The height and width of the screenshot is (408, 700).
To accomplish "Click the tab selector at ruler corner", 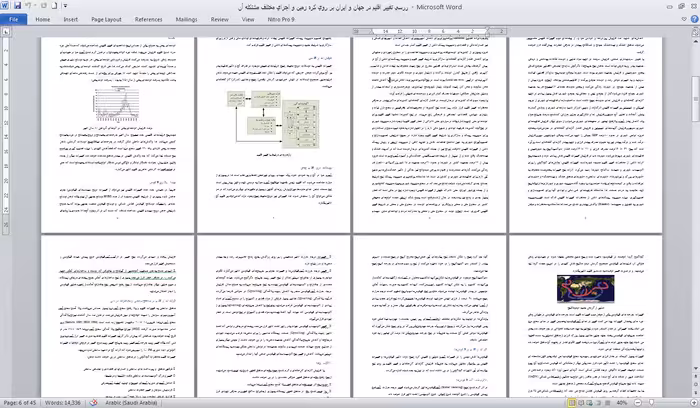I will point(6,32).
